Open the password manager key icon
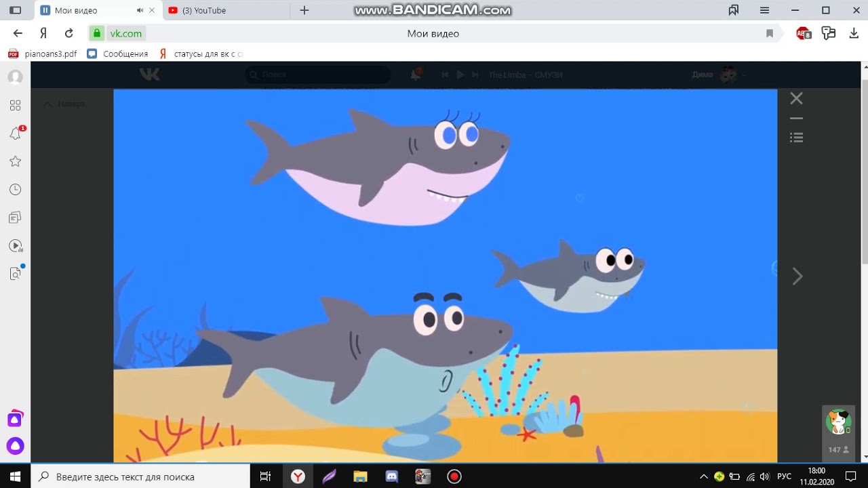Viewport: 868px width, 488px height. [828, 33]
